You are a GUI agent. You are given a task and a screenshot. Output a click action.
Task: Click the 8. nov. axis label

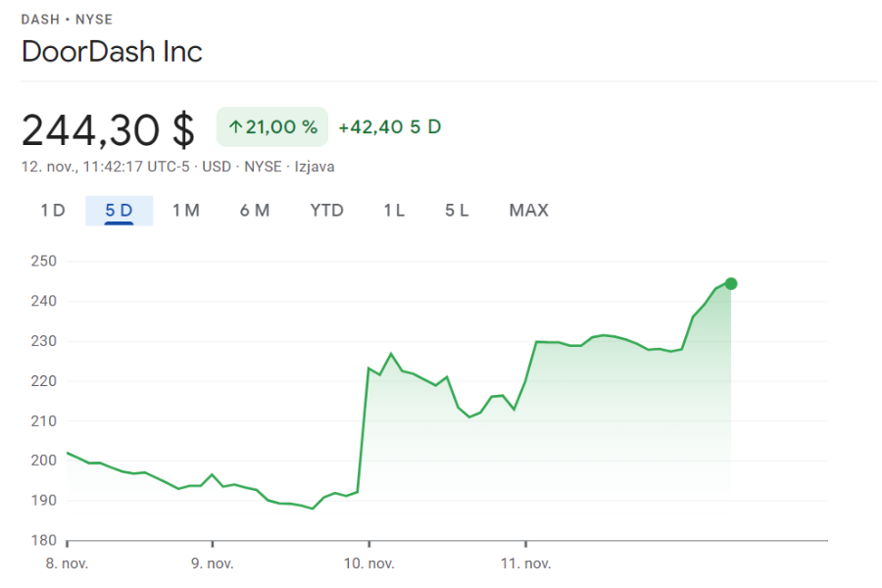tap(68, 563)
